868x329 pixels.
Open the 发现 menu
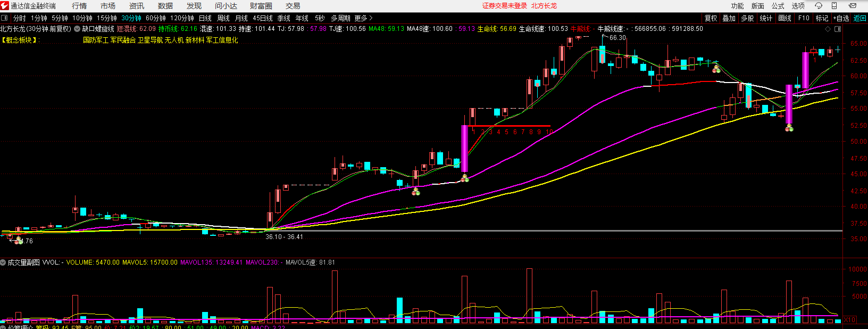(194, 6)
